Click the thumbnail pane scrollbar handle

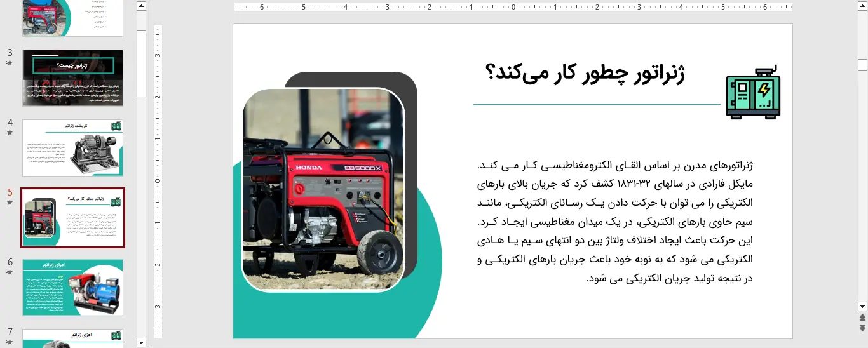pyautogui.click(x=141, y=64)
